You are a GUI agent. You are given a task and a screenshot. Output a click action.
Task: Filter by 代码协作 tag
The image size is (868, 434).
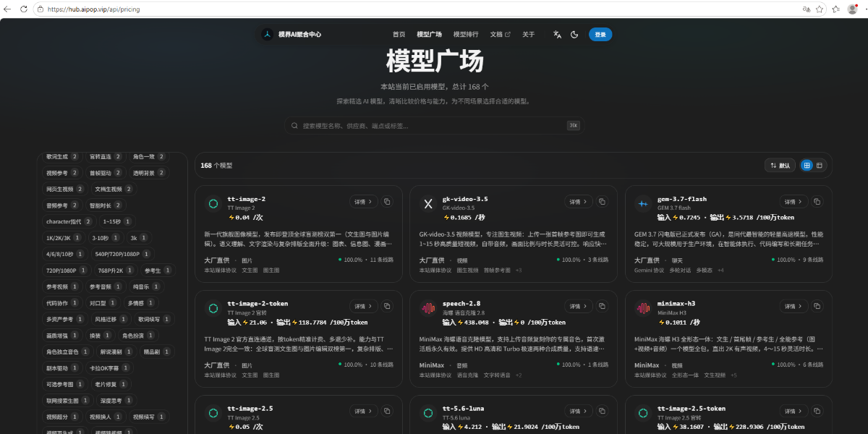[61, 303]
